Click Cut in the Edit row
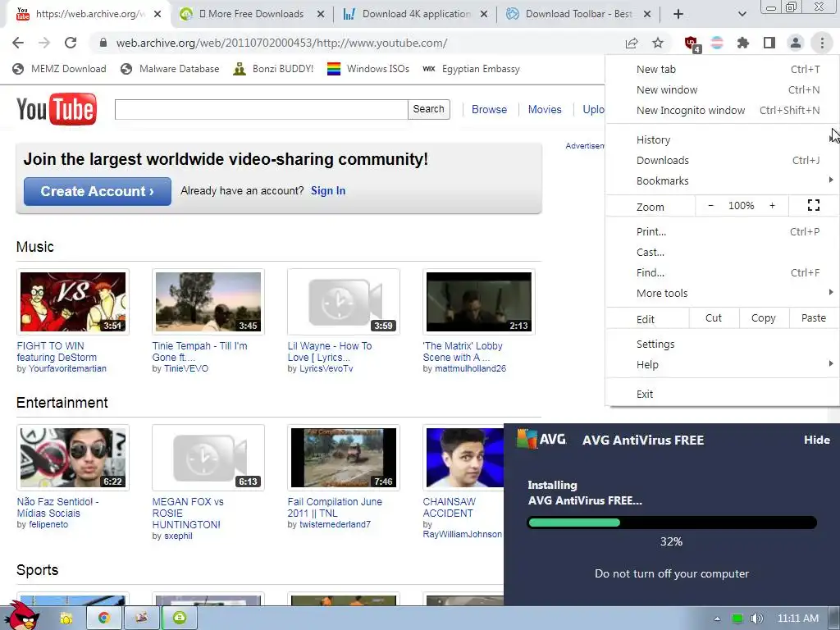Viewport: 840px width, 630px height. point(714,318)
